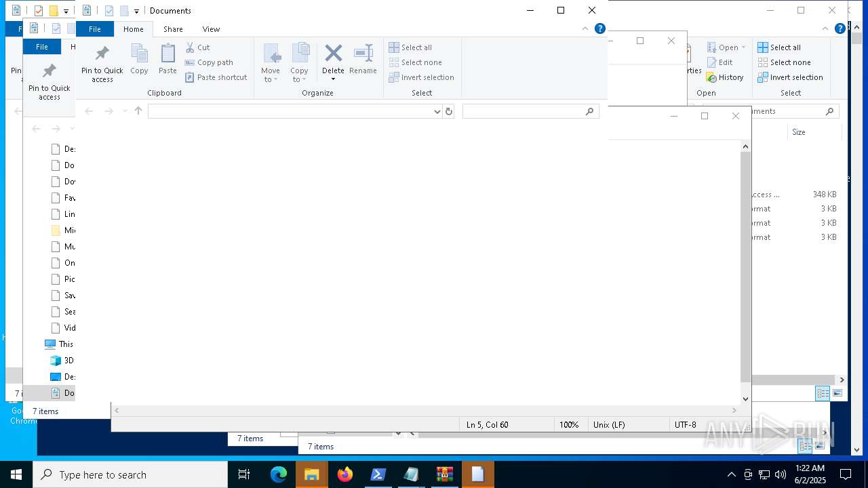The width and height of the screenshot is (868, 488).
Task: Click the Paste clipboard icon in Documents window
Action: tap(167, 59)
